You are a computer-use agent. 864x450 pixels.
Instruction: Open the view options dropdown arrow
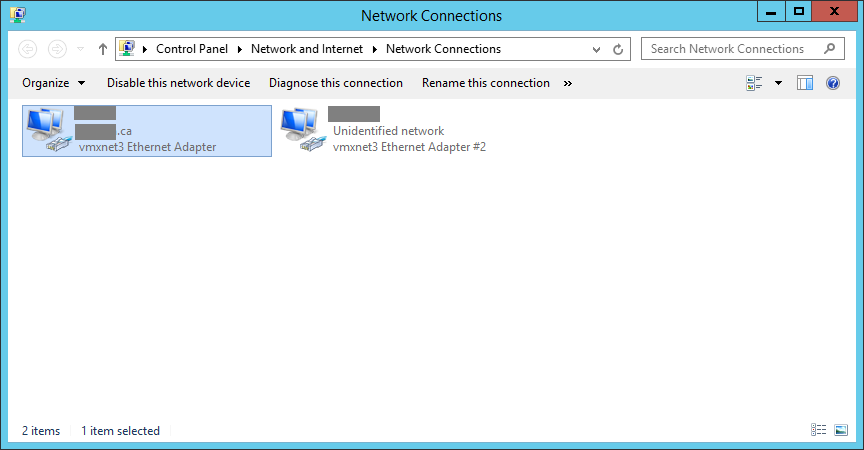(778, 83)
